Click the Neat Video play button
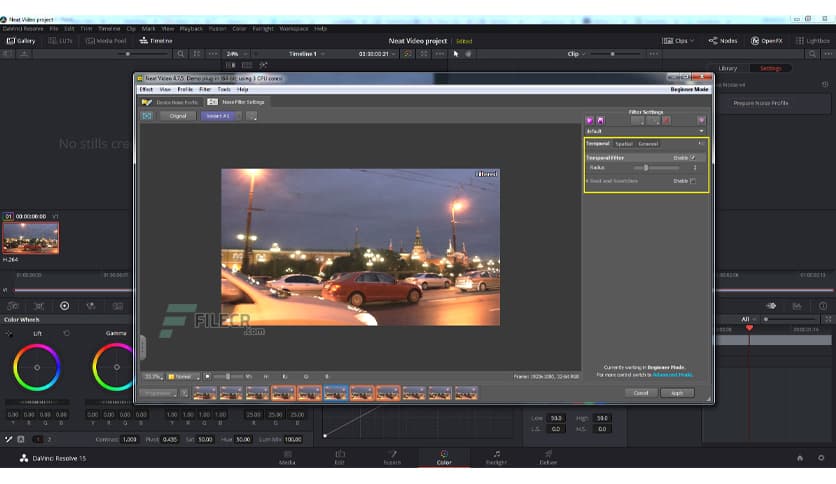The width and height of the screenshot is (836, 484). [x=207, y=376]
